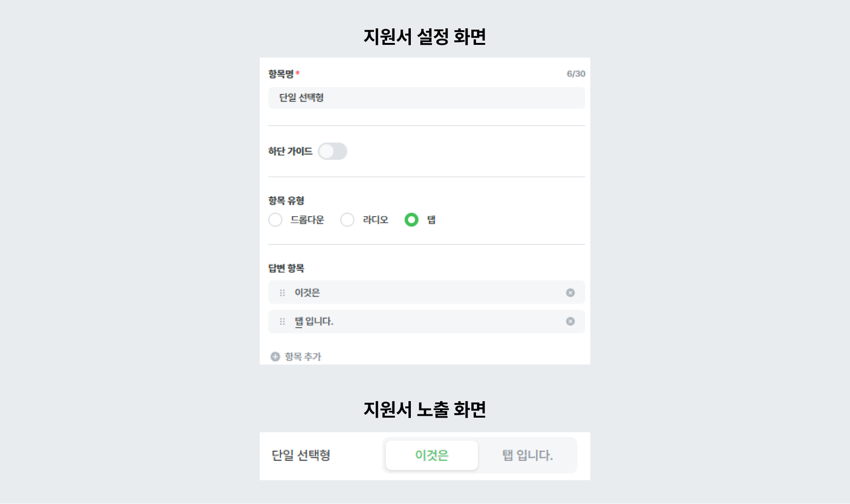Click the 6/30 character counter

[x=574, y=73]
